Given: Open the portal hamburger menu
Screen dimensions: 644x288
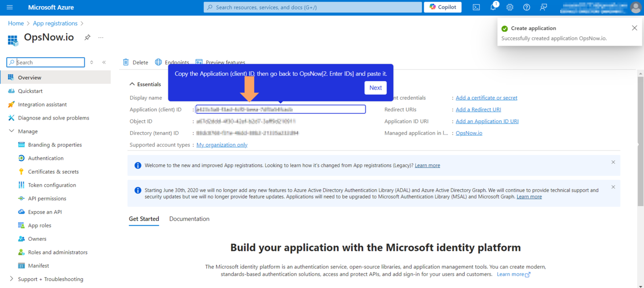Looking at the screenshot, I should 9,7.
